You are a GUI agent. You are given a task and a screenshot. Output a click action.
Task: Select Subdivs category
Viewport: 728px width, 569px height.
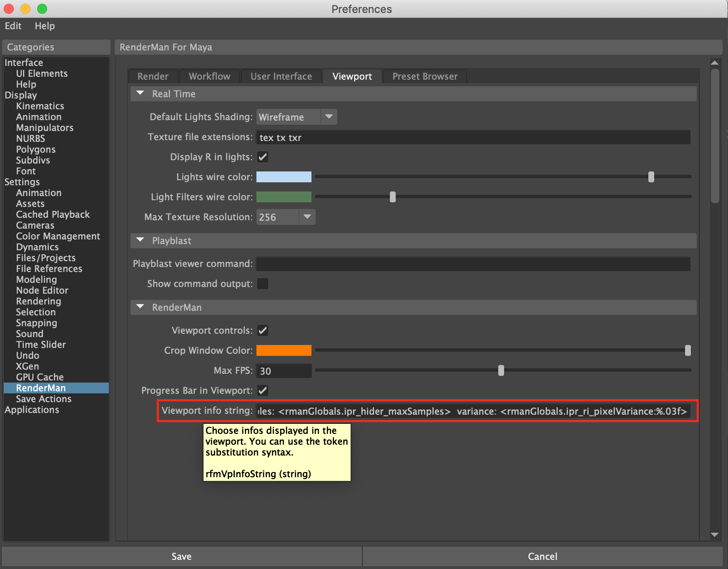pos(33,160)
